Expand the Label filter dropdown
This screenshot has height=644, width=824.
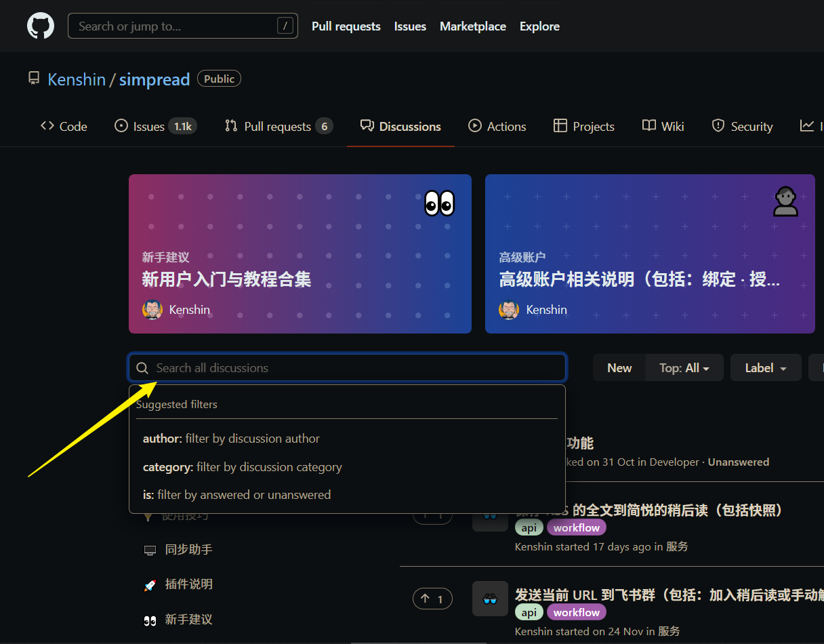pos(766,368)
